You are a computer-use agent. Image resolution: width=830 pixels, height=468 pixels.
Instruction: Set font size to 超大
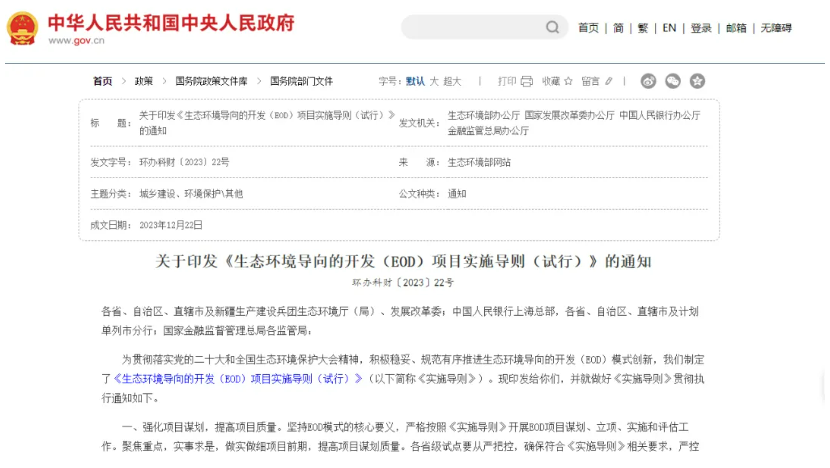point(452,81)
